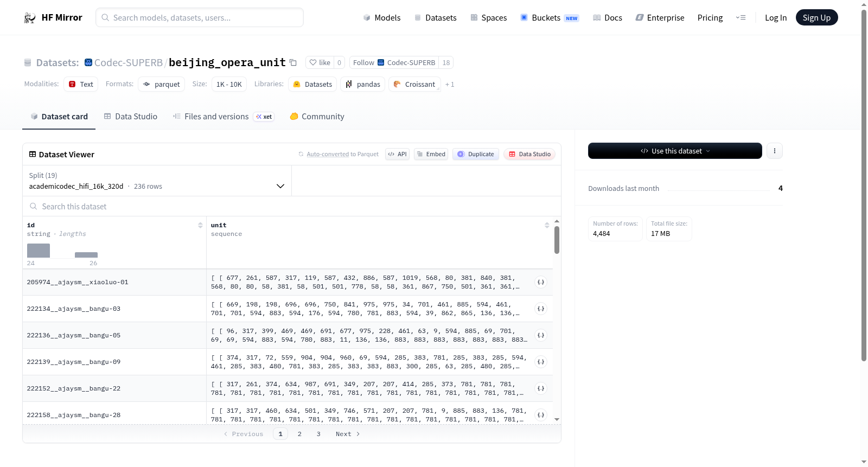
Task: Open the API button in viewer
Action: (397, 154)
